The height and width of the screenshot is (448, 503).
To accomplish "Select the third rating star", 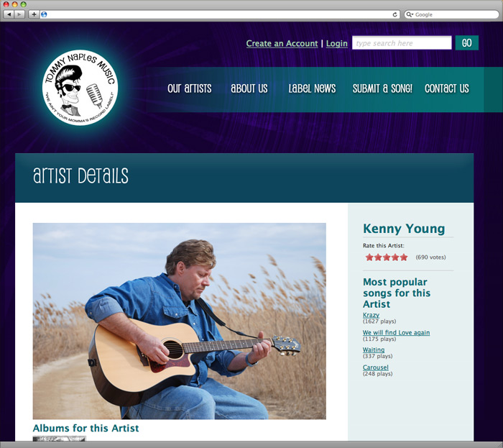I will point(387,257).
